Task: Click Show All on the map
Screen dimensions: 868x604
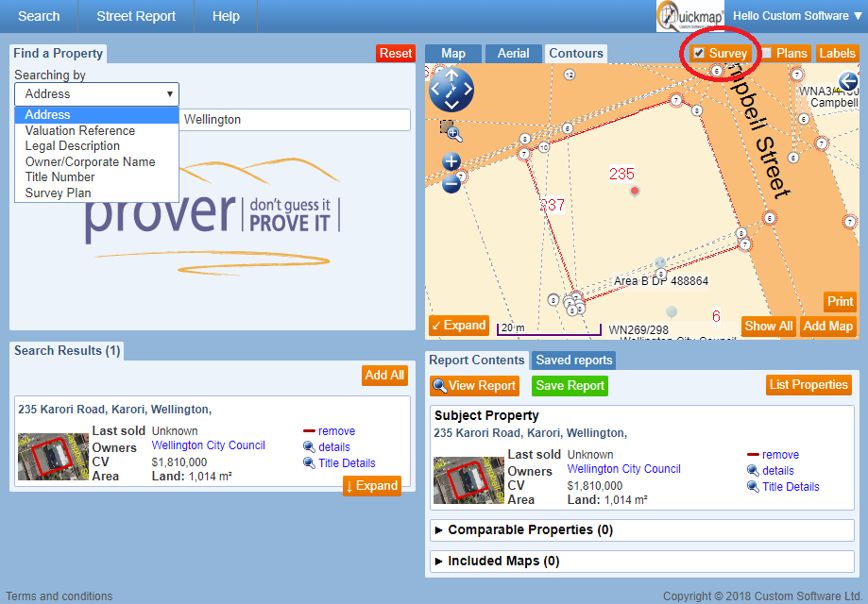Action: pyautogui.click(x=769, y=326)
